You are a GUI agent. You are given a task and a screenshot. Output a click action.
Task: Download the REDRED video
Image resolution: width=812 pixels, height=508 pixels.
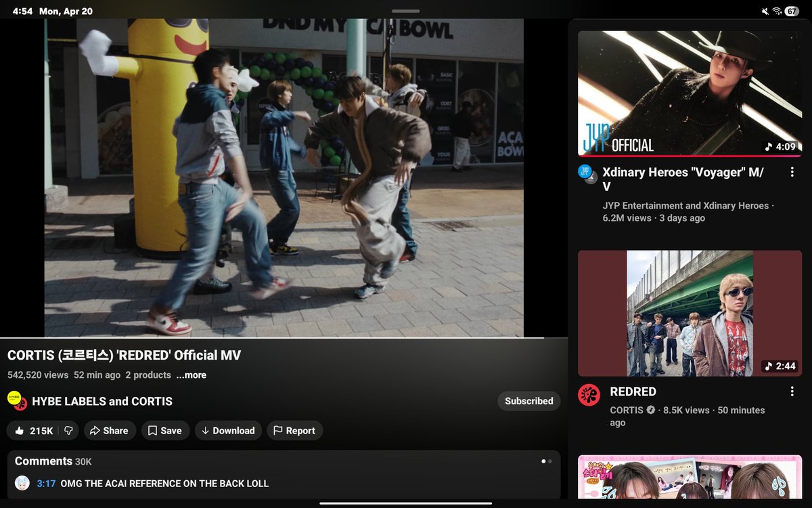coord(228,431)
